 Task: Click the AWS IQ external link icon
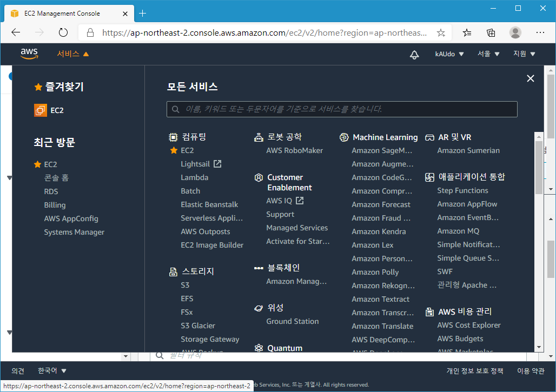(x=300, y=201)
